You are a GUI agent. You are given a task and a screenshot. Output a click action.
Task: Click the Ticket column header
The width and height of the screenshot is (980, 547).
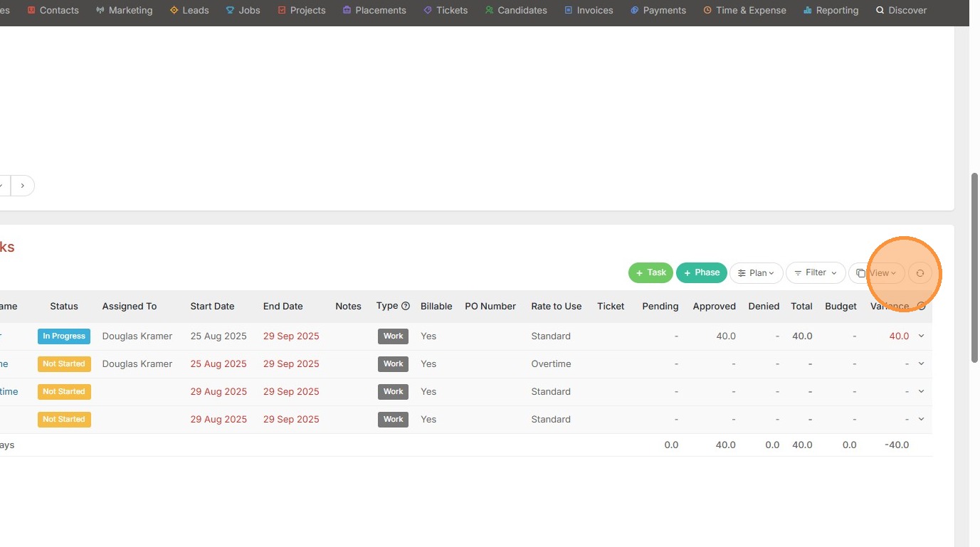(x=611, y=307)
